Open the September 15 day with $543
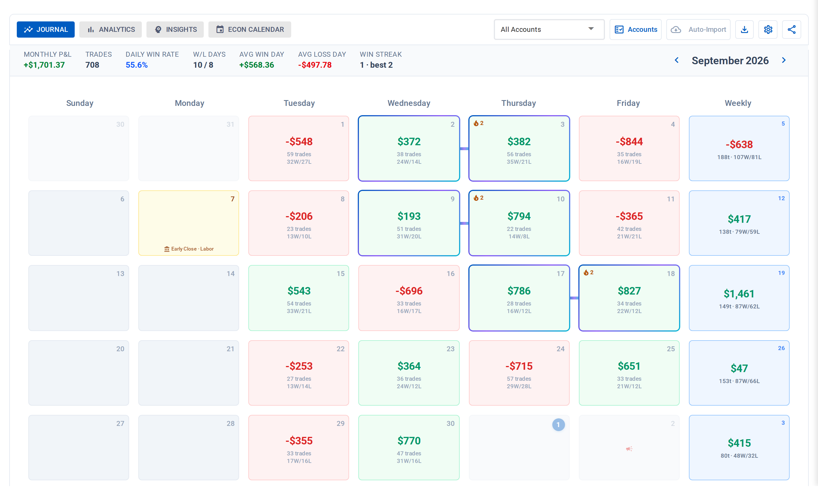 [299, 298]
